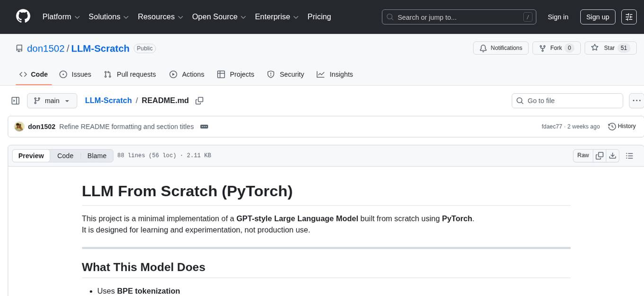Screen dimensions: 644x296
Task: Download the raw README file
Action: click(x=613, y=155)
